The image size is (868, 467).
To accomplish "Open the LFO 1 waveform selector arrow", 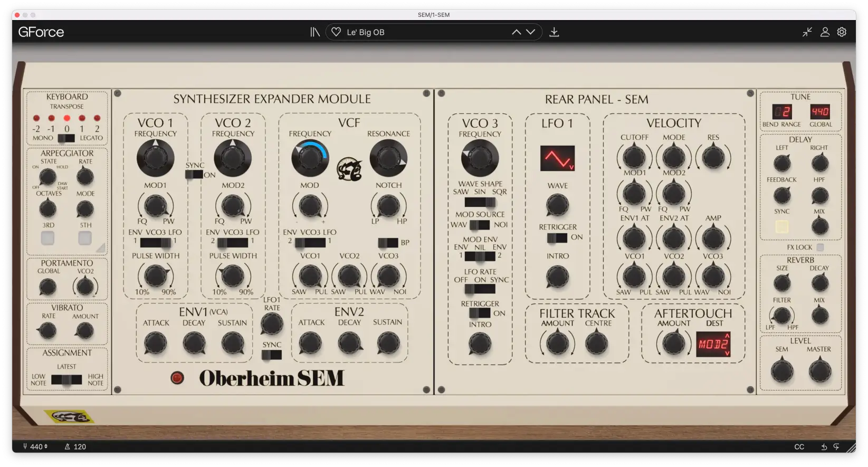I will 571,167.
